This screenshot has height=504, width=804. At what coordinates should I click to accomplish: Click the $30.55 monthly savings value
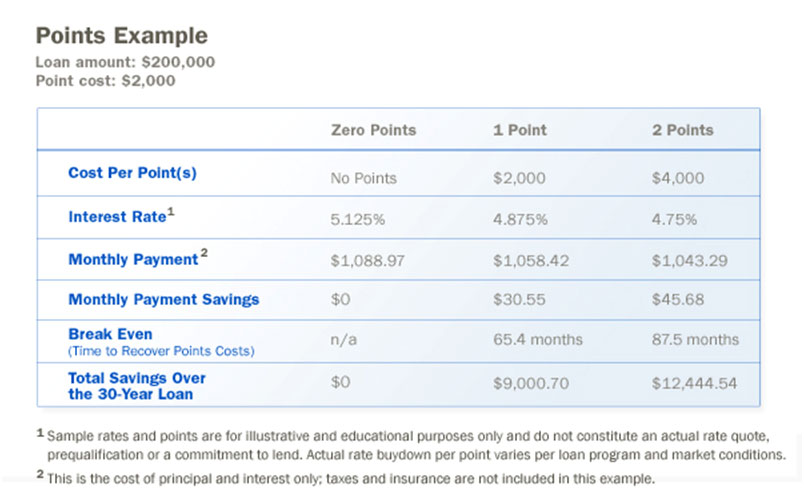(x=519, y=299)
